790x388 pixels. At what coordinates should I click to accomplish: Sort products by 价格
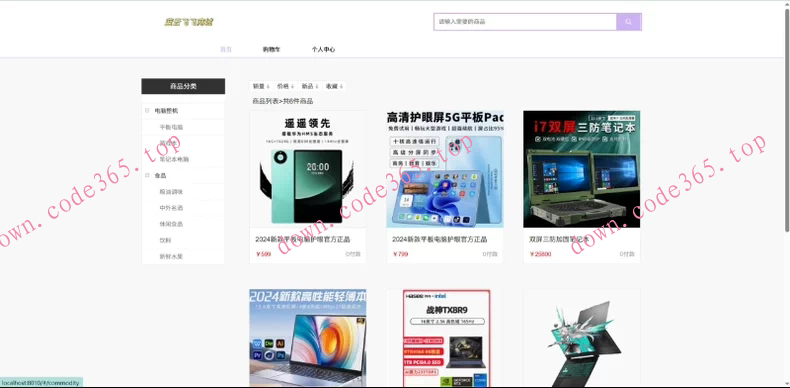point(286,86)
